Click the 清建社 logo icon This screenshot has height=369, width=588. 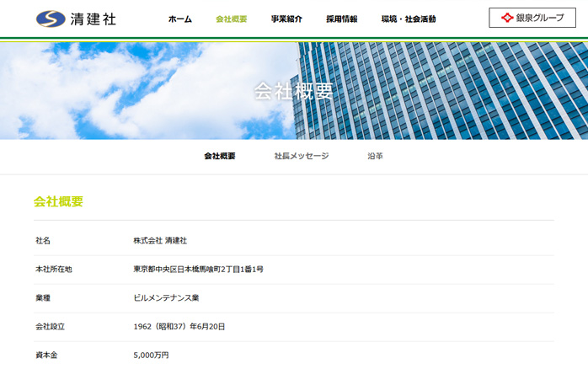click(x=51, y=19)
